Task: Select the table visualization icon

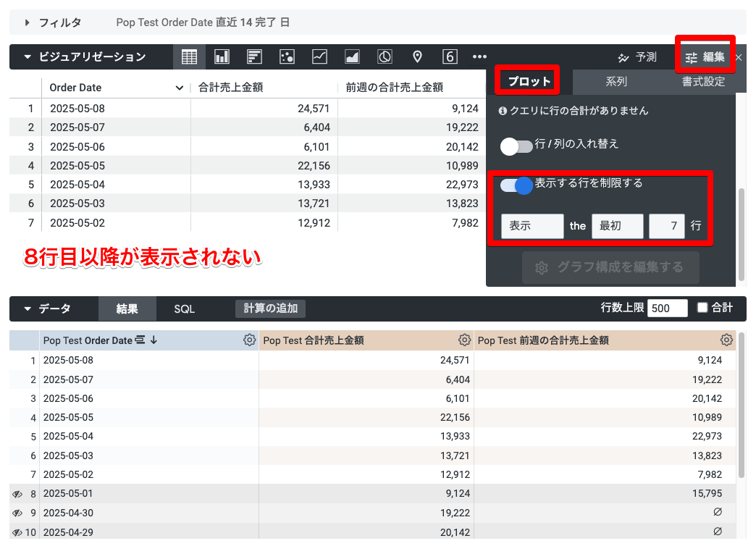Action: click(189, 56)
